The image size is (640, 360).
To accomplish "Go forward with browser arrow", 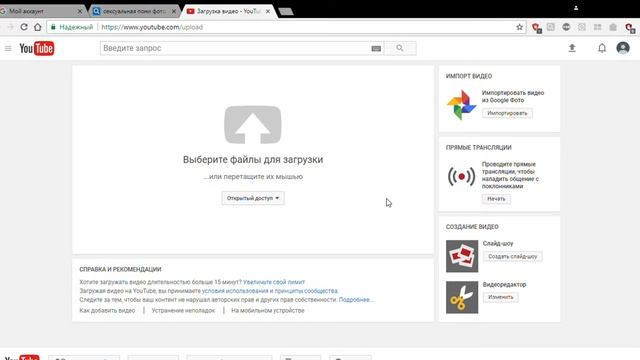I will pyautogui.click(x=11, y=27).
